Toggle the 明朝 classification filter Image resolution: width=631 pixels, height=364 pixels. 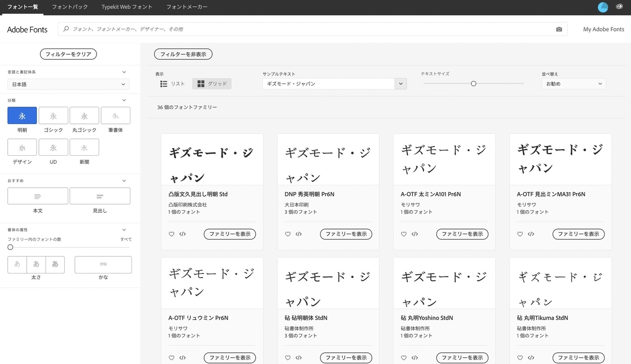point(22,116)
